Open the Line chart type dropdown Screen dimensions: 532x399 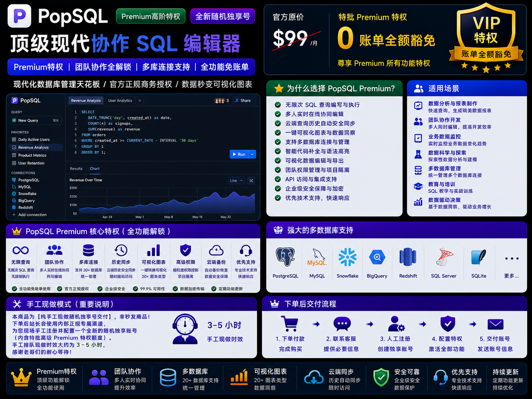(x=236, y=180)
